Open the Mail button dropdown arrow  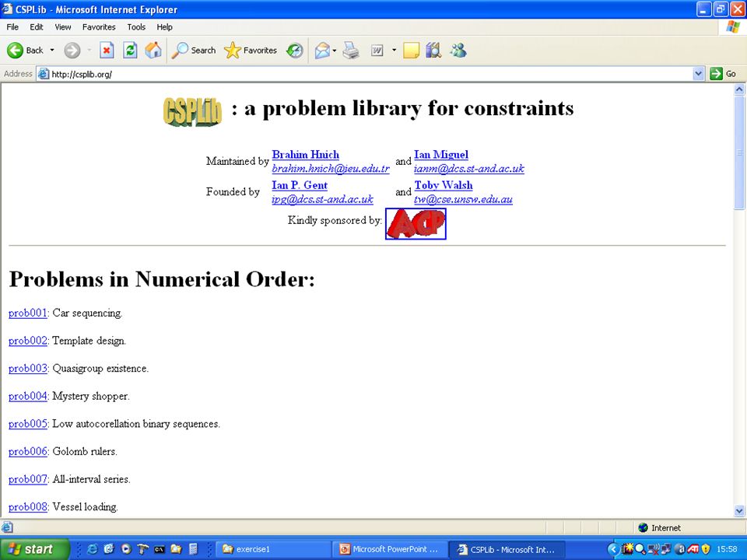point(335,50)
